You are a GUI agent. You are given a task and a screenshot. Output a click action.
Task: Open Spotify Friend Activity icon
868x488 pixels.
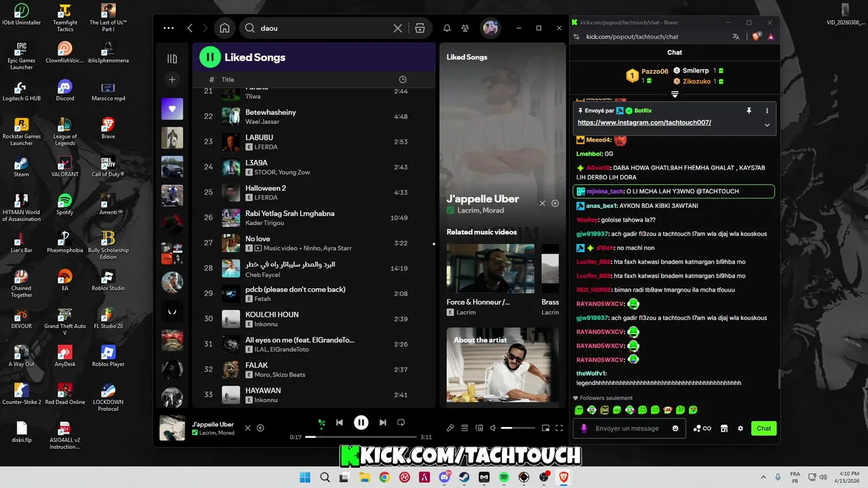[x=465, y=28]
